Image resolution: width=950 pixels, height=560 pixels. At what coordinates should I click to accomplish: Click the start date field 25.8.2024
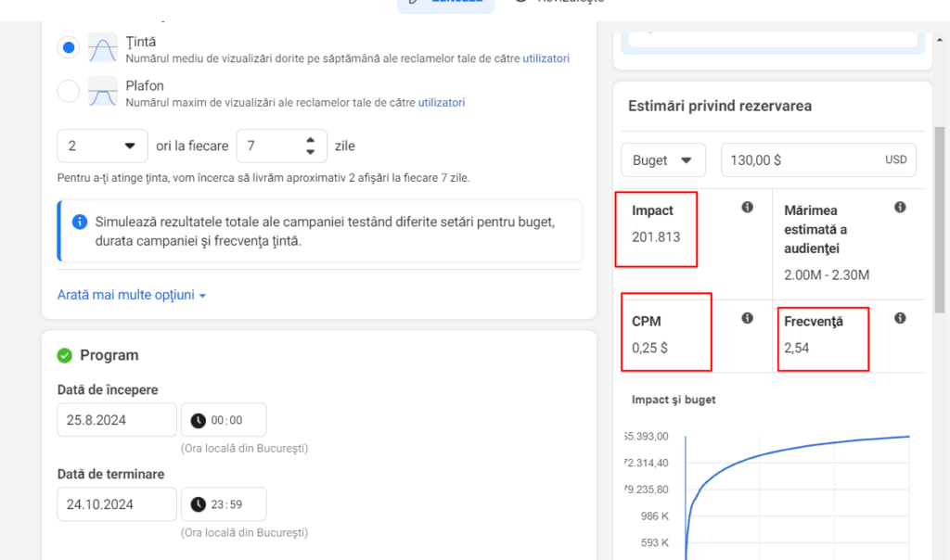[117, 420]
